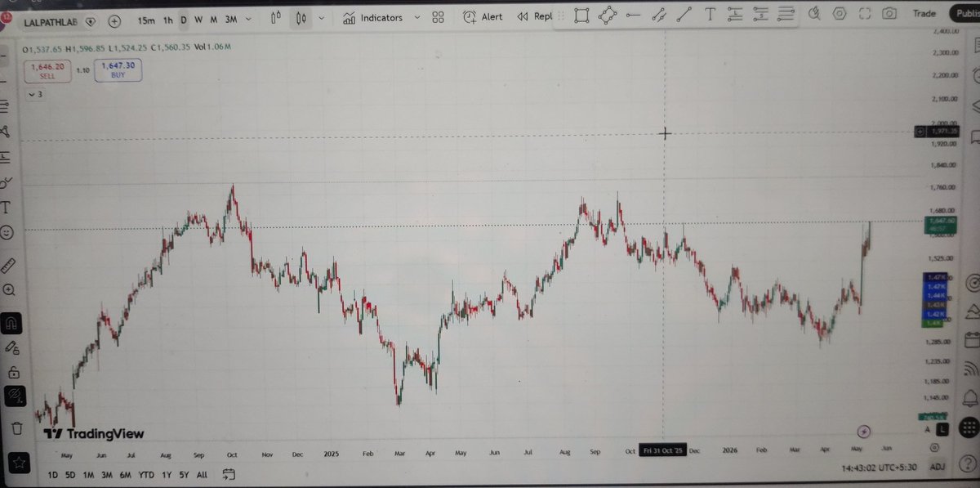Expand the chart style dropdown arrow
The height and width of the screenshot is (488, 980).
pyautogui.click(x=322, y=18)
